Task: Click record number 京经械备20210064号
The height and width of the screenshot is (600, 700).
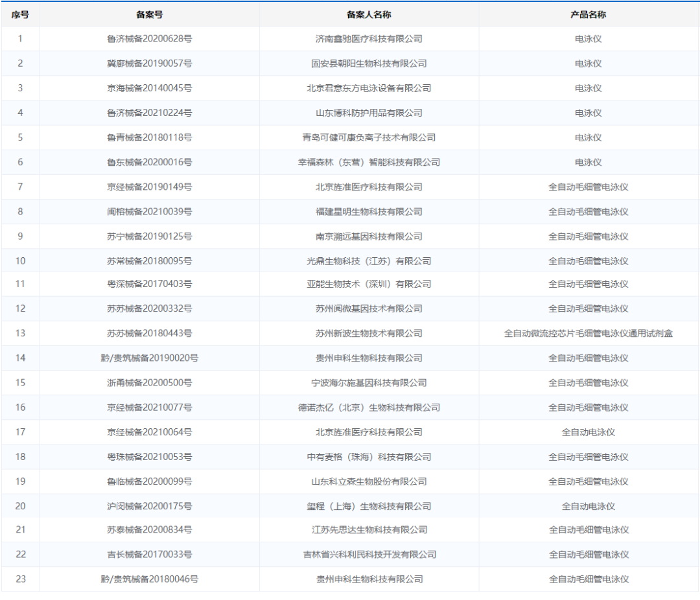Action: [x=150, y=432]
